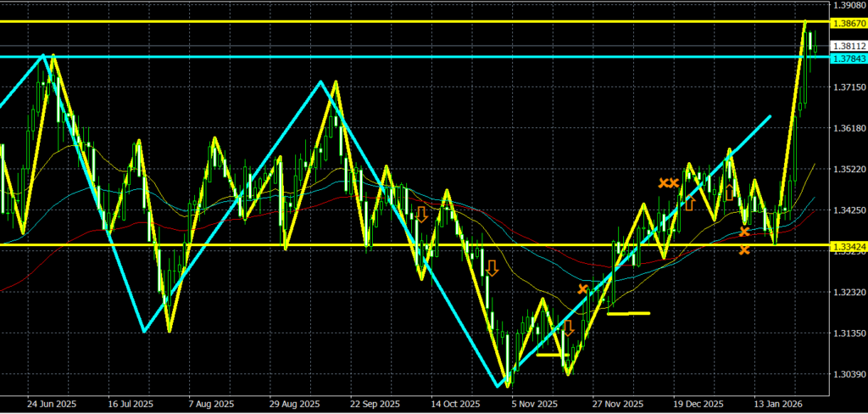Click the 24 Jun 2025 date label
This screenshot has width=868, height=414.
(x=47, y=404)
